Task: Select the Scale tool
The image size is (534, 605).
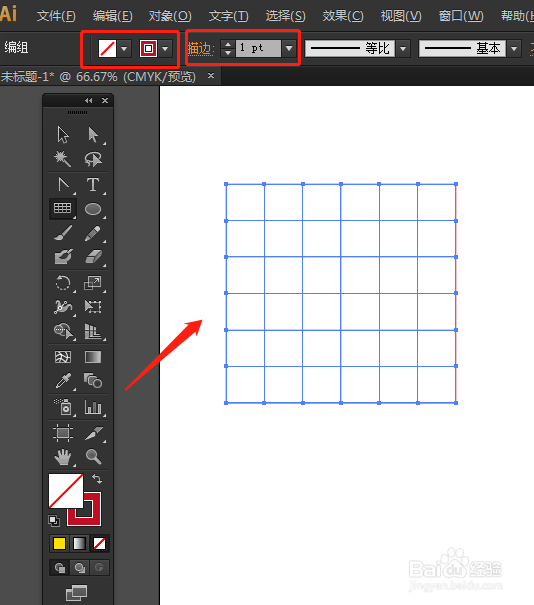Action: 93,283
